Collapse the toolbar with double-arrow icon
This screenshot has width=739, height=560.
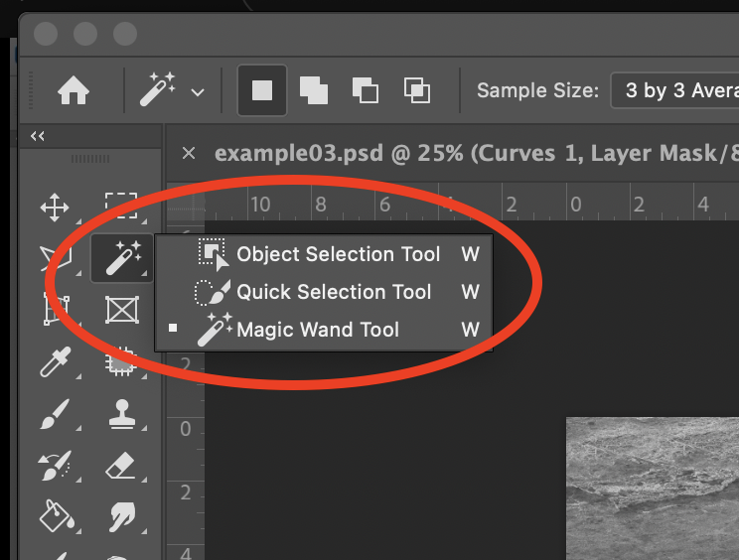(38, 136)
